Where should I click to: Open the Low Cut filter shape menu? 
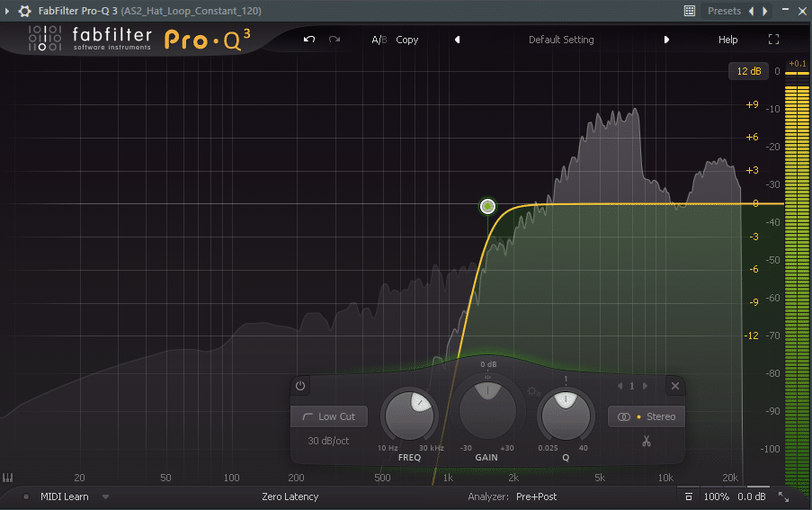(329, 416)
